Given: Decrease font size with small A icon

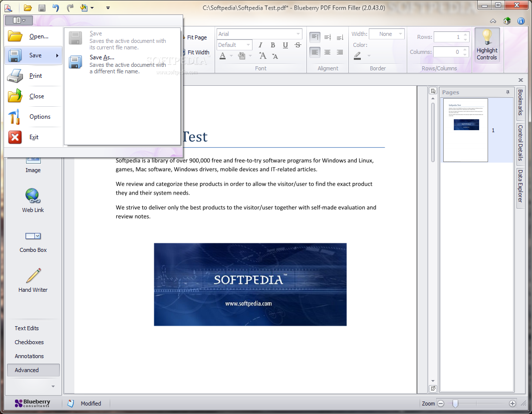Looking at the screenshot, I should click(275, 56).
